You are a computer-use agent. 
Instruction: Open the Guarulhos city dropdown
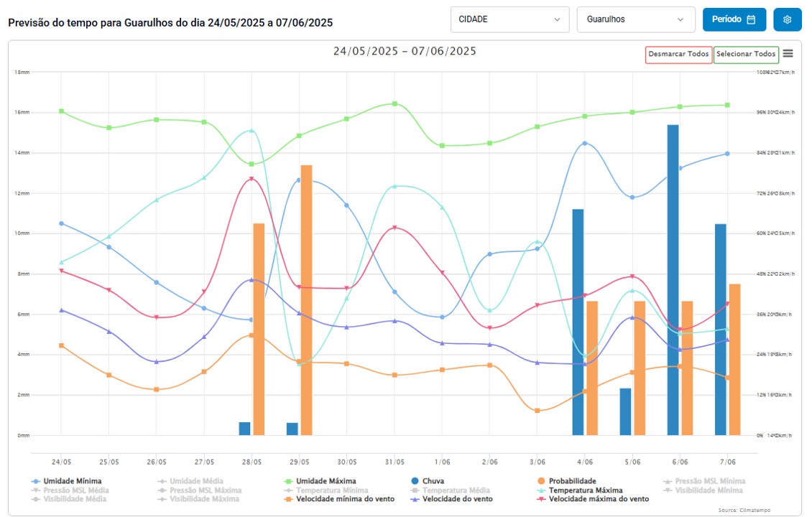(x=635, y=19)
